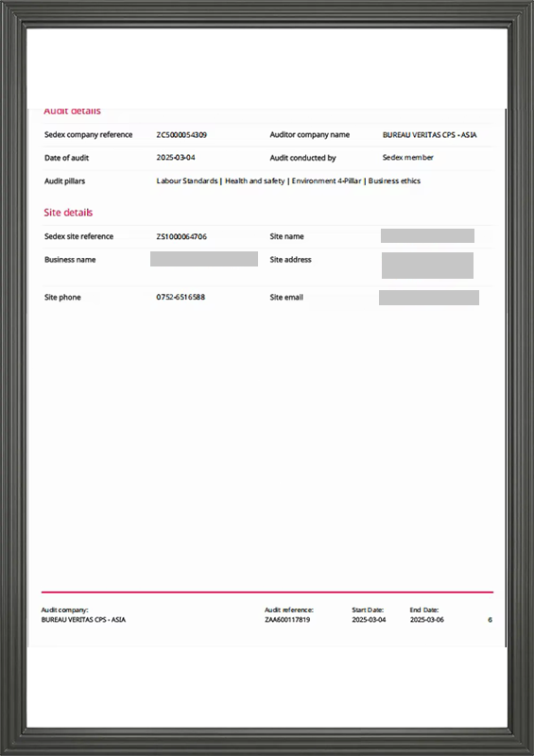
Task: Click the 'Audit pillars' label
Action: (64, 180)
